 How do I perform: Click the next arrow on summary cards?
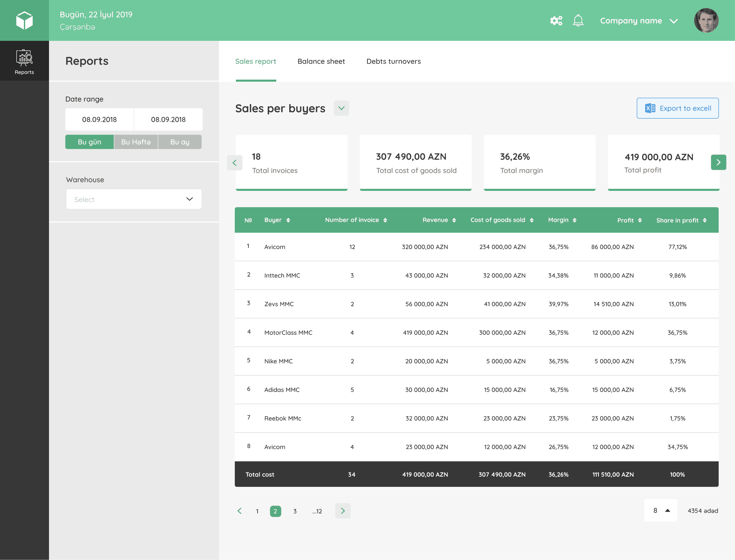click(719, 162)
